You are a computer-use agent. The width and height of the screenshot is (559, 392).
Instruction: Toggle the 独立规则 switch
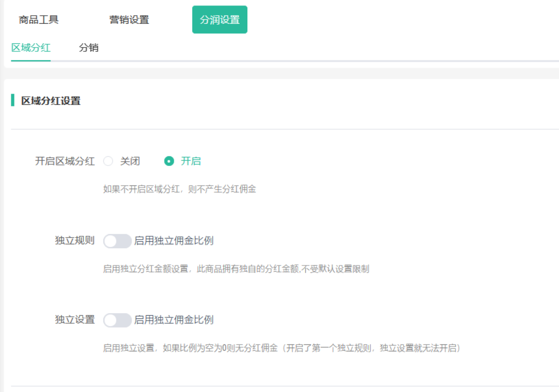coord(117,241)
